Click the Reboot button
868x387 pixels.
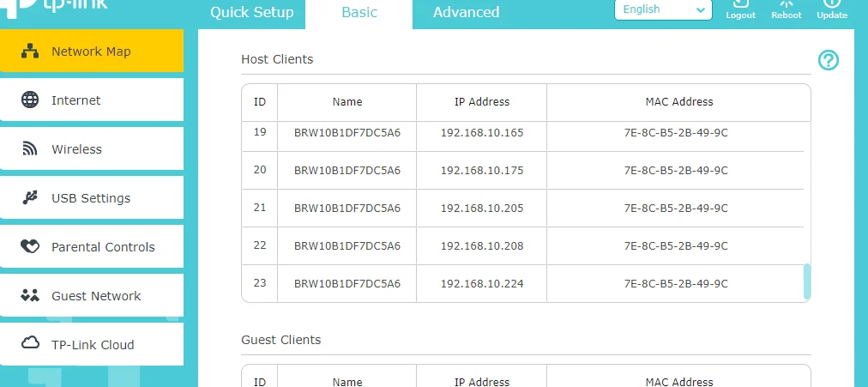point(787,10)
